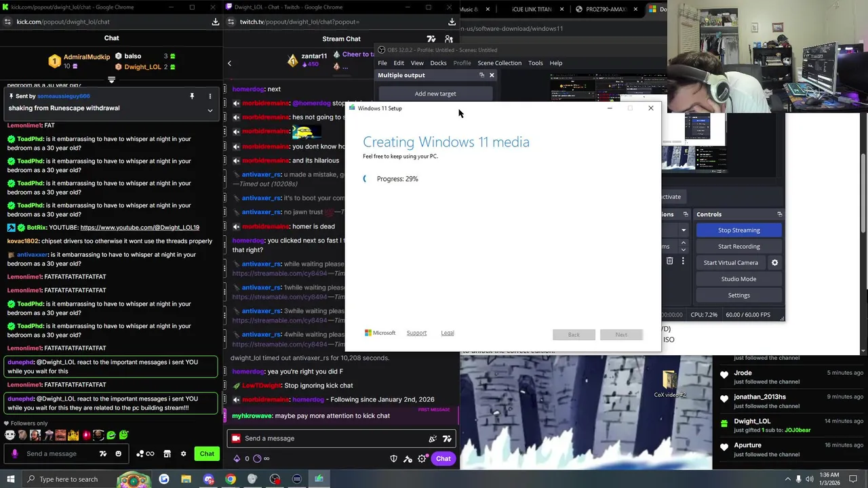Install Kick chat as app icon

(x=216, y=22)
